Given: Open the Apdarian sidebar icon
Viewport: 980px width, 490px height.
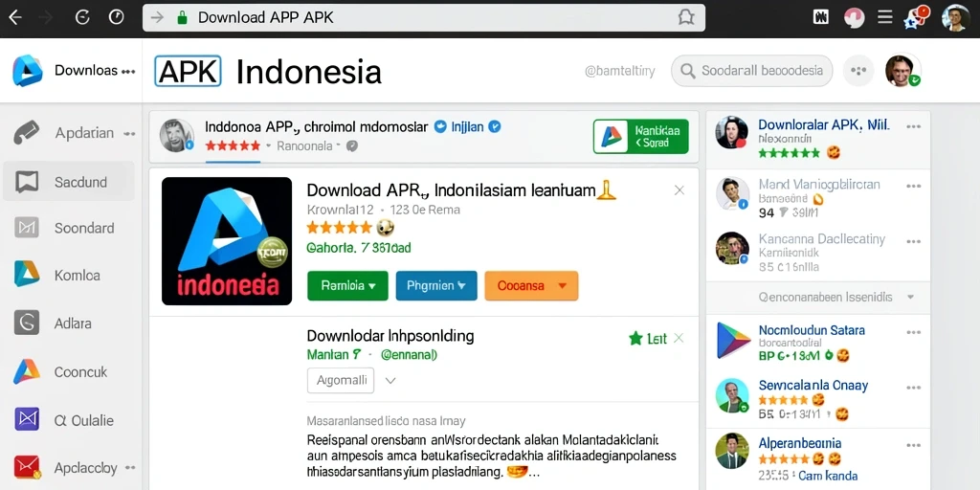Looking at the screenshot, I should pyautogui.click(x=26, y=132).
